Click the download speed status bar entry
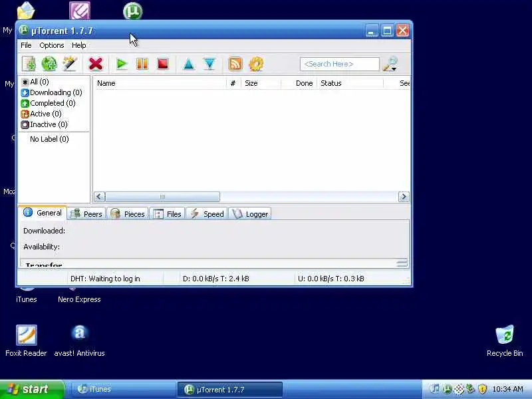Viewport: 532px width, 399px height. (x=215, y=279)
